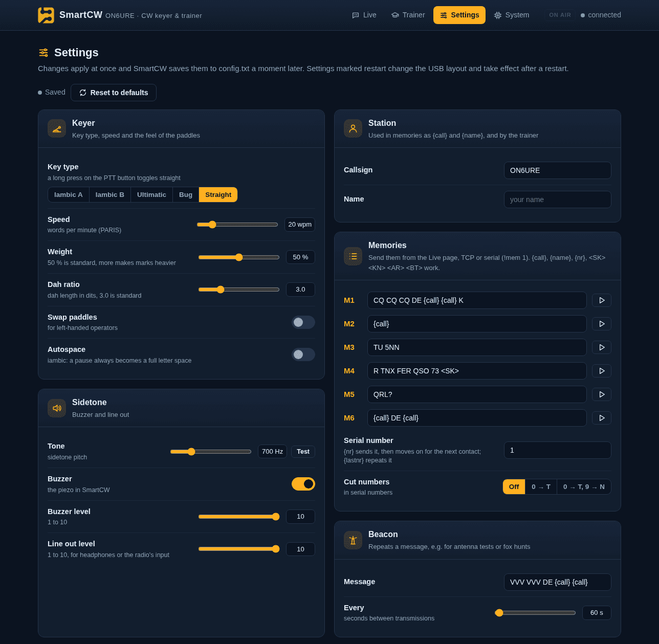Click the 3.0 dah ratio value box
The height and width of the screenshot is (644, 659).
[x=300, y=290]
